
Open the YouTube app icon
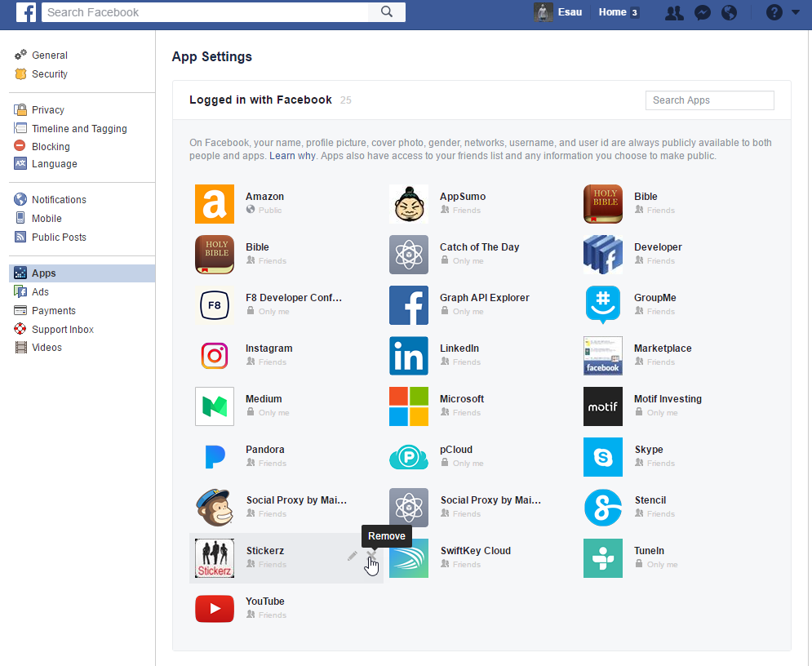214,609
